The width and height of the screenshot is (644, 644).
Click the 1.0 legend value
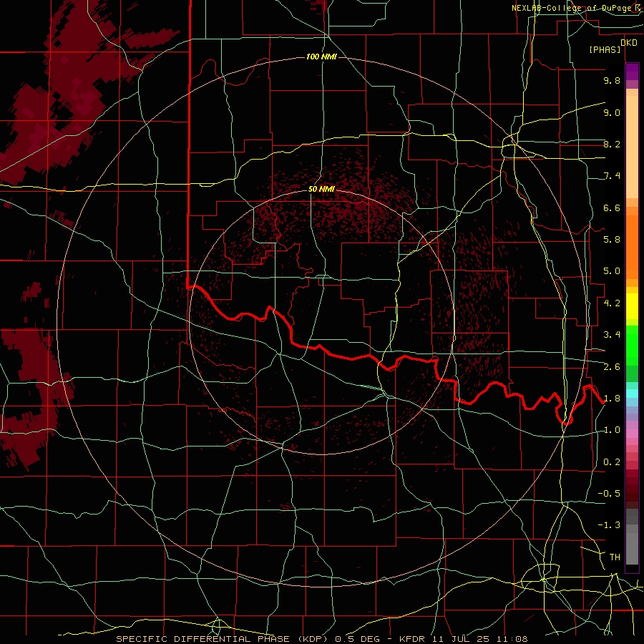click(x=612, y=430)
